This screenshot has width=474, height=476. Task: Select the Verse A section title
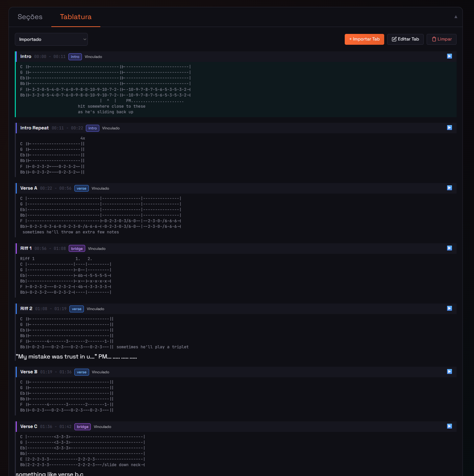29,188
